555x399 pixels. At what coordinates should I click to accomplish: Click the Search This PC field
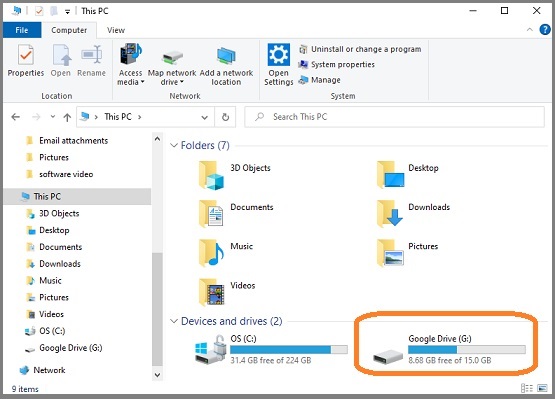pyautogui.click(x=395, y=117)
